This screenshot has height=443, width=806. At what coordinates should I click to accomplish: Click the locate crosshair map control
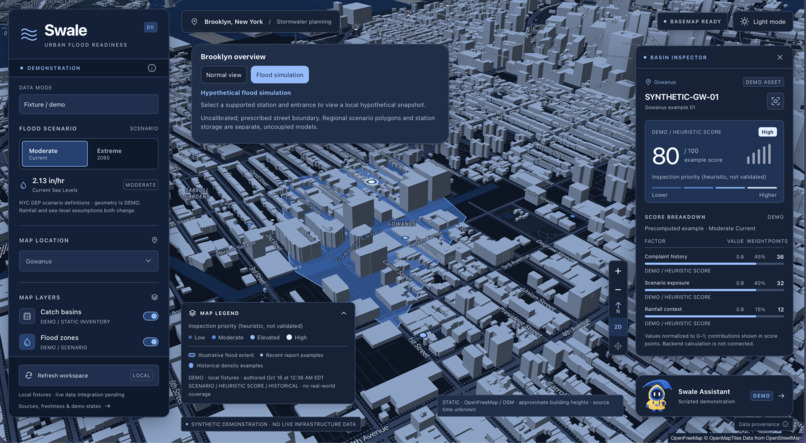coord(618,346)
